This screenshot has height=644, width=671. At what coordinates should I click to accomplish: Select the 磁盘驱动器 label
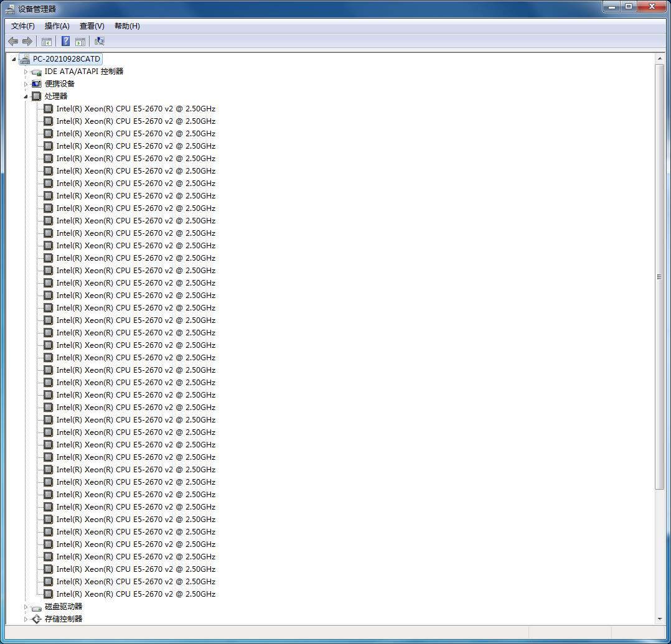click(63, 606)
